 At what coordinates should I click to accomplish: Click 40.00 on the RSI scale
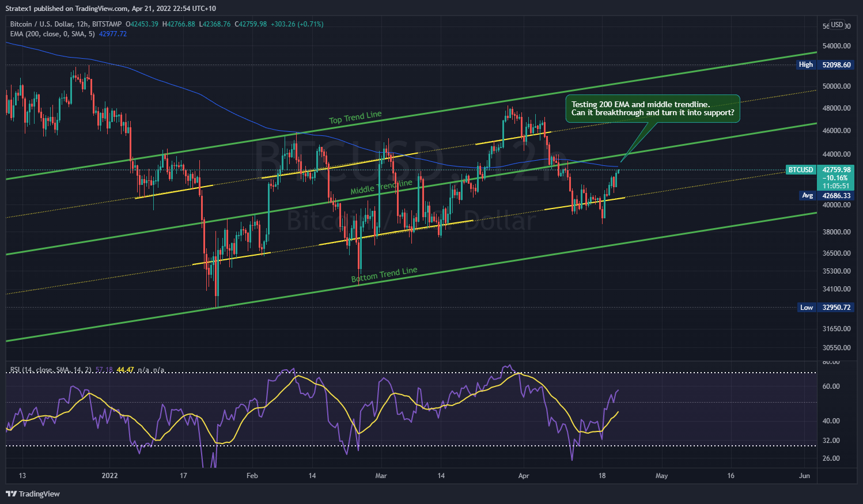coord(831,421)
